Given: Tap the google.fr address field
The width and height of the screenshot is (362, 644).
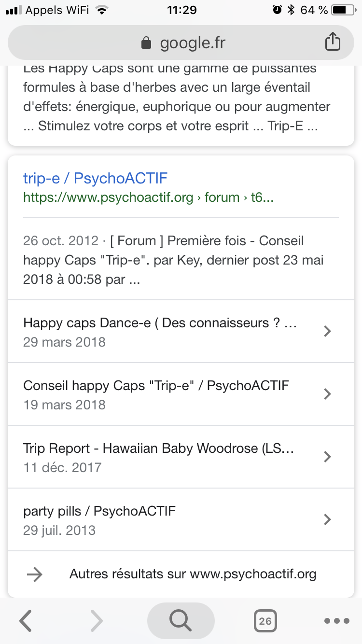Looking at the screenshot, I should tap(192, 43).
